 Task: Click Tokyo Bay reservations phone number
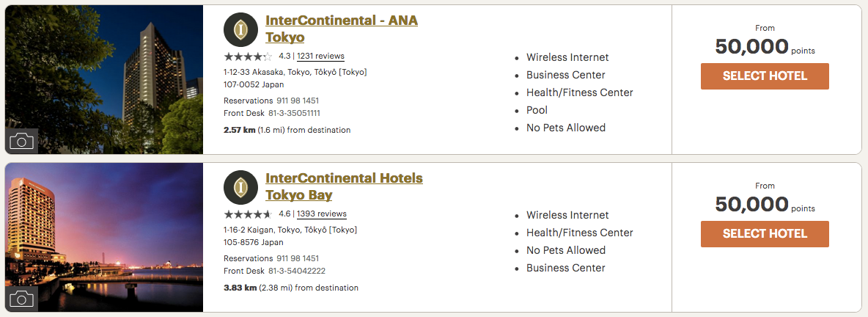[298, 258]
